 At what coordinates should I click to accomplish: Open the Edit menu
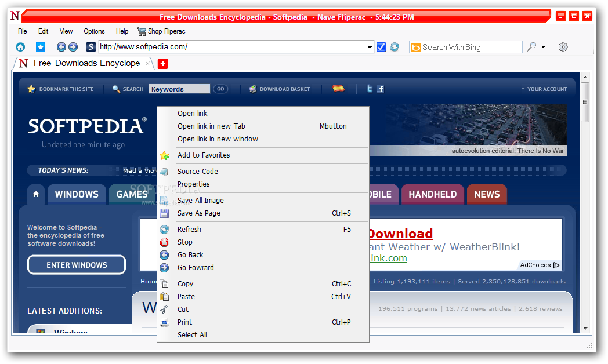(x=43, y=31)
